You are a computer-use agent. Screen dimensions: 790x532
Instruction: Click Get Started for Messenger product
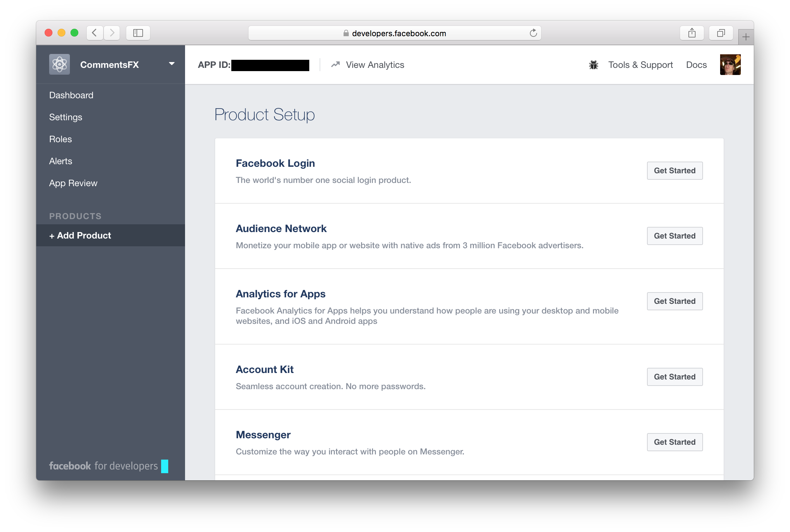pos(674,442)
